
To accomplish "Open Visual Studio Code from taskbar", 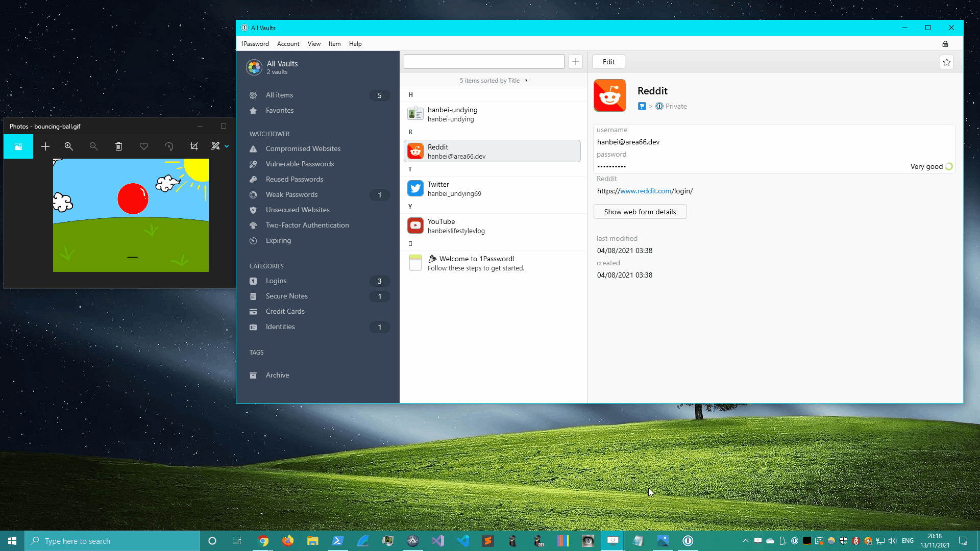I will (463, 541).
